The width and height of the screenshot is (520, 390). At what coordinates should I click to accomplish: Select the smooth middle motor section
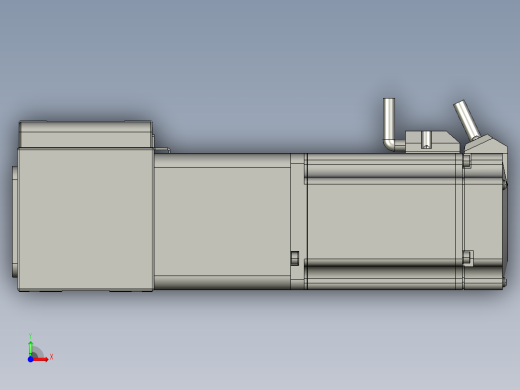tap(222, 221)
